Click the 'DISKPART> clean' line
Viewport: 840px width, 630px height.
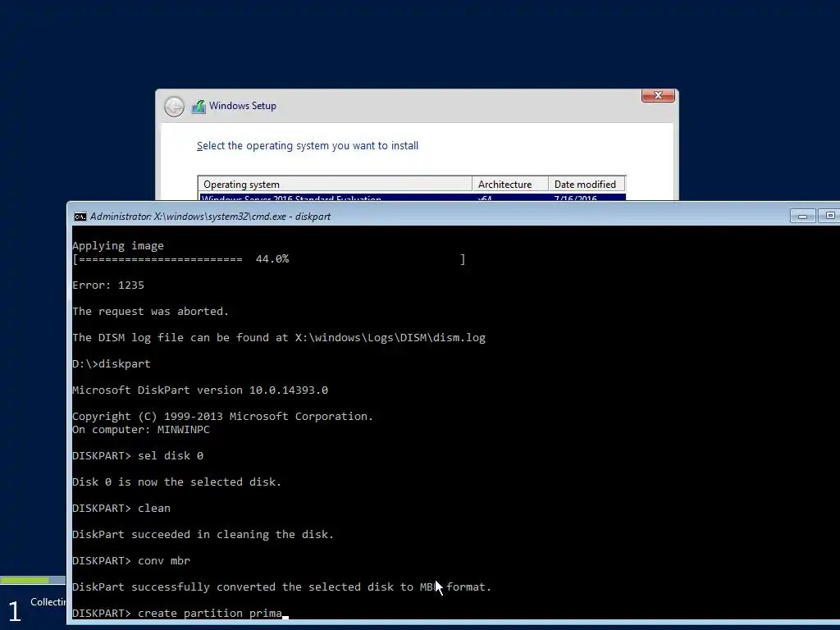[x=121, y=509]
